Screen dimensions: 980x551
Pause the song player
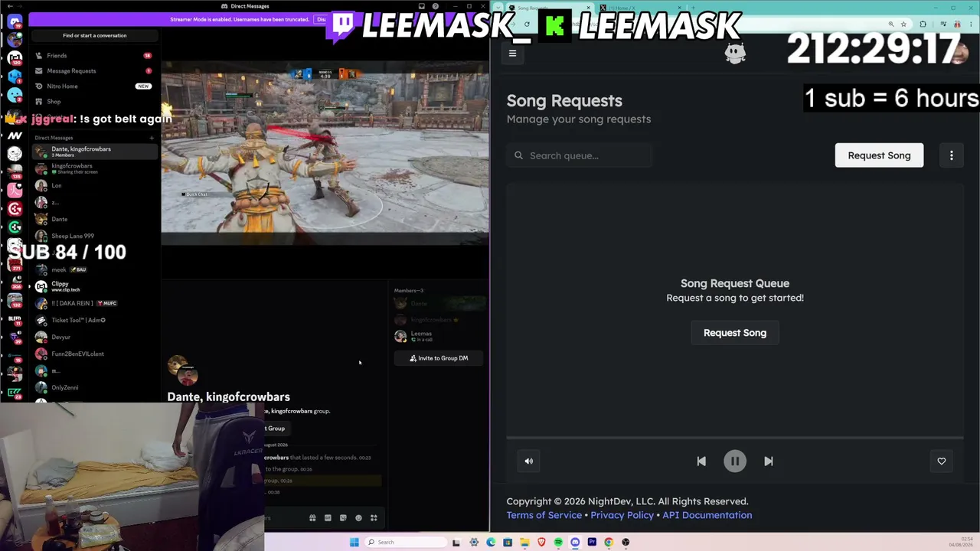click(735, 461)
